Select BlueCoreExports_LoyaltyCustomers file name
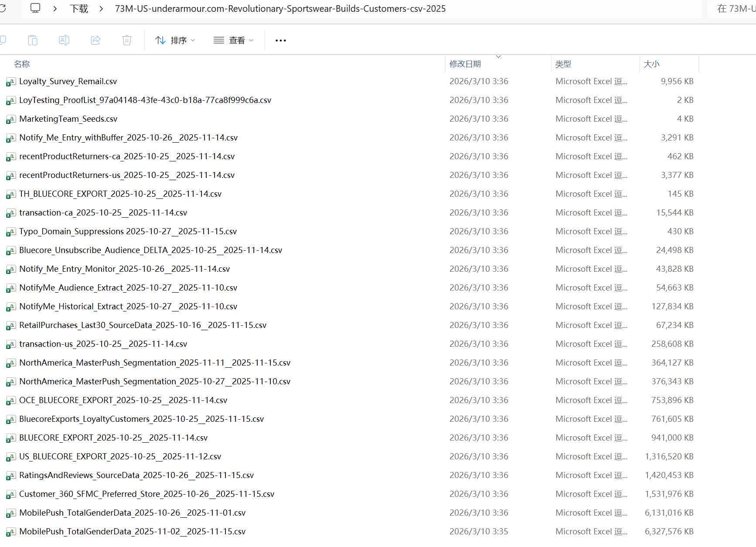The image size is (756, 547). tap(142, 419)
